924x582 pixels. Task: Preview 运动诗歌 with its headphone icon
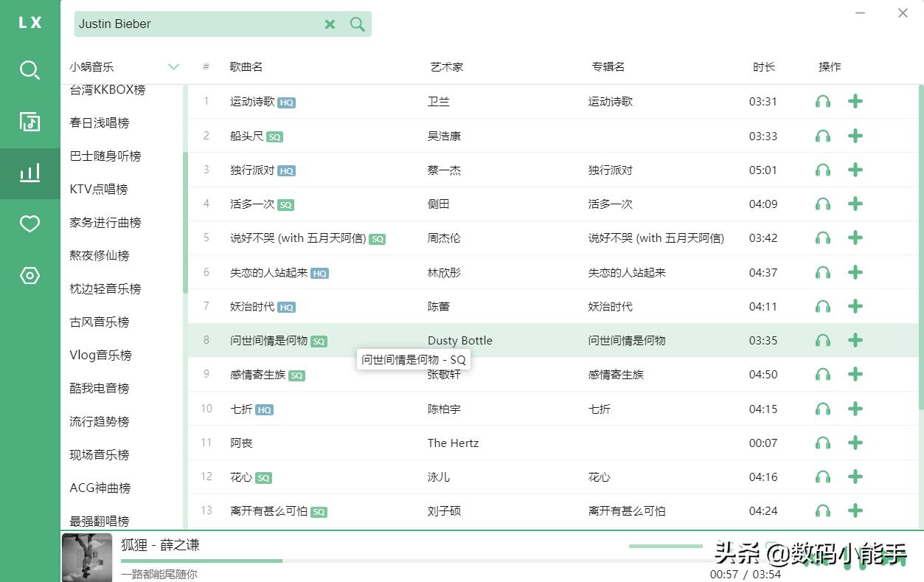tap(822, 102)
